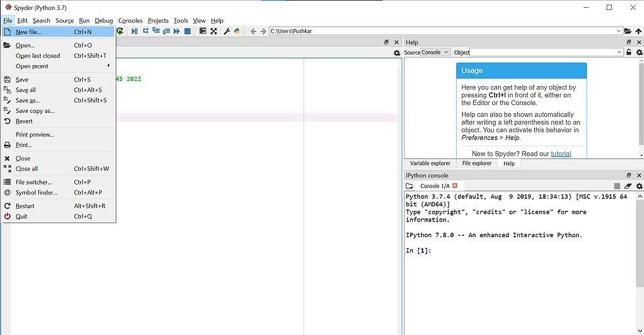Go forward with the right arrow icon

pyautogui.click(x=264, y=32)
